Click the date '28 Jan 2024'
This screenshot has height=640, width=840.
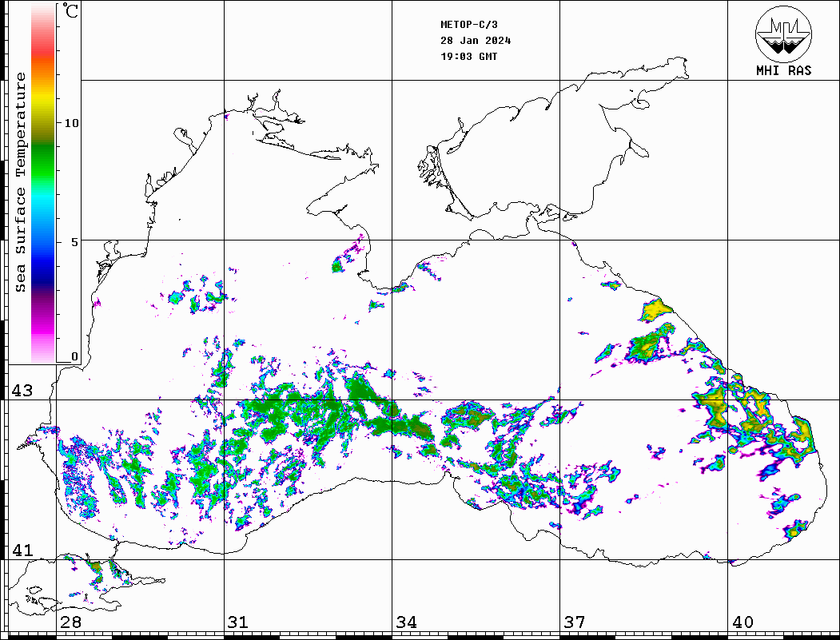(476, 41)
